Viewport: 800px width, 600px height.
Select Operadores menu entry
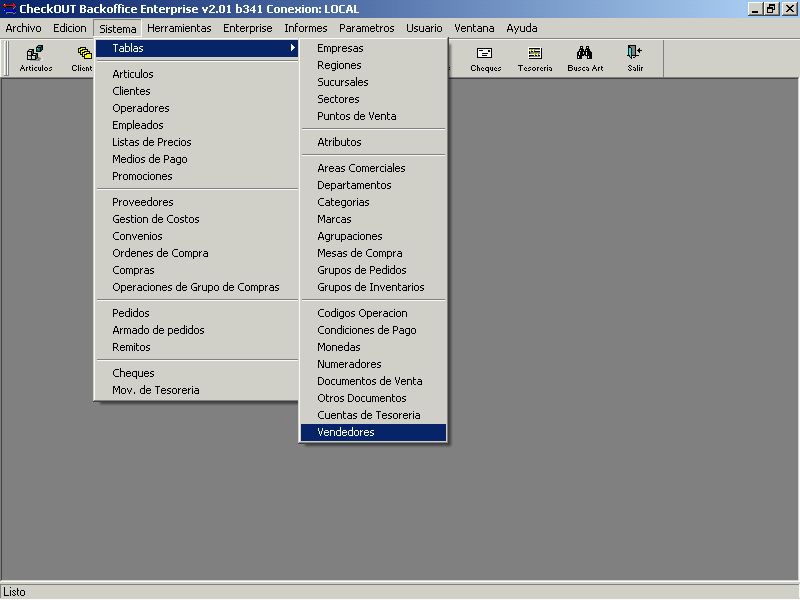coord(197,108)
